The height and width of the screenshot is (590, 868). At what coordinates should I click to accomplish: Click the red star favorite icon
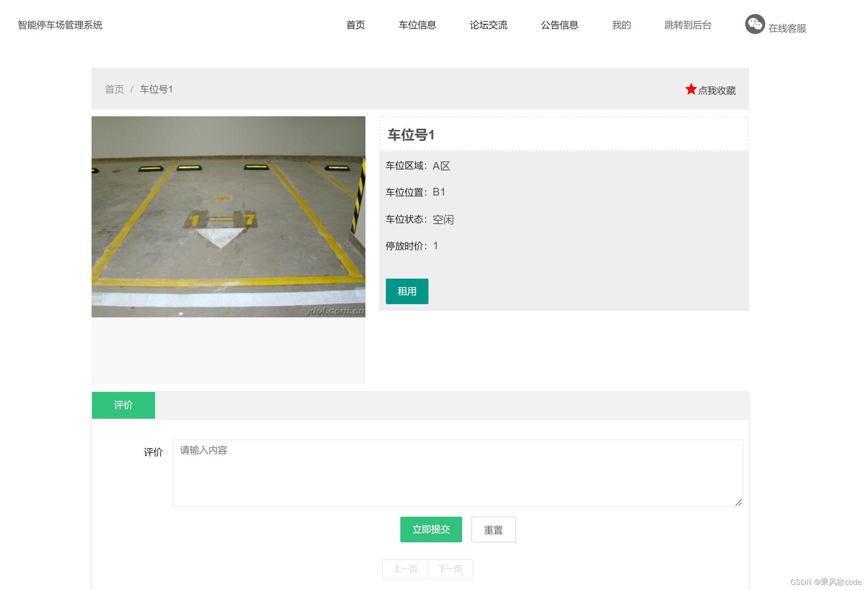tap(690, 89)
